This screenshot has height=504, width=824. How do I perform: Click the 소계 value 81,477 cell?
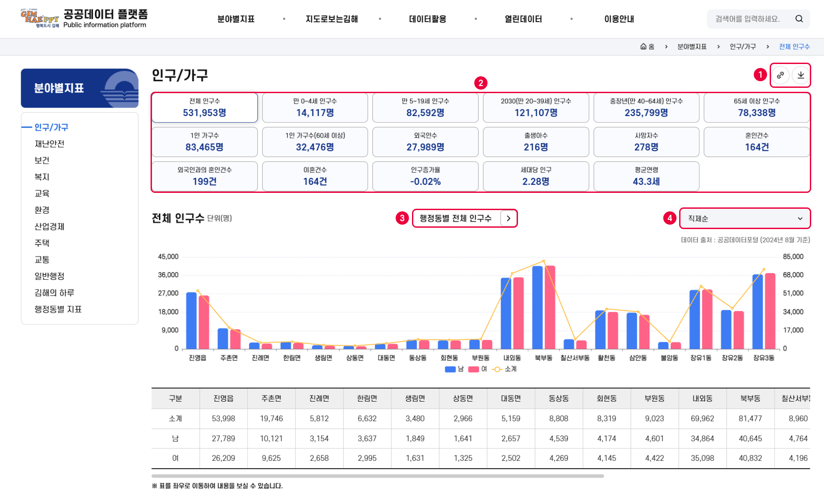750,418
